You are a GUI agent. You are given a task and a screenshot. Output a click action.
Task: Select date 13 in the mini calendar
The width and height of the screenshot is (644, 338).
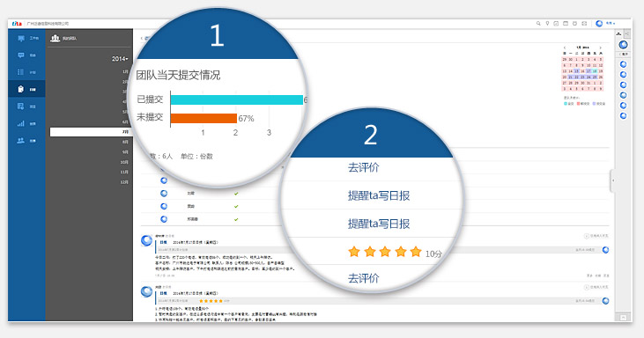coord(565,71)
